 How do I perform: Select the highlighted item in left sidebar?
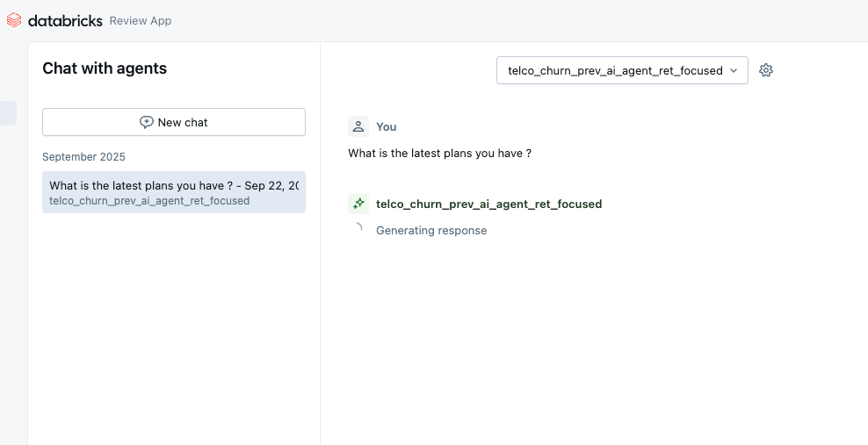click(x=8, y=113)
